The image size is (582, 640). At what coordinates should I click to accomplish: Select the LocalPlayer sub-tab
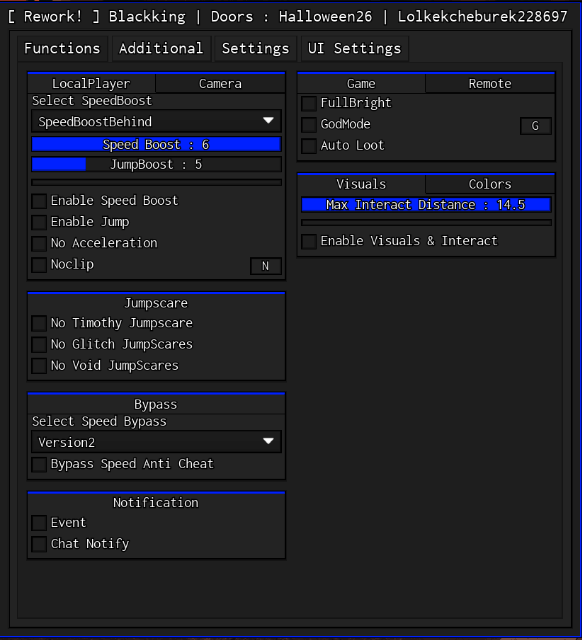pos(91,84)
